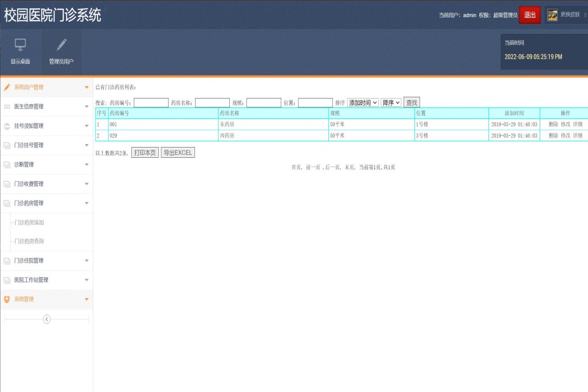This screenshot has width=588, height=392.
Task: Open the 降序 sort order dropdown
Action: (x=391, y=103)
